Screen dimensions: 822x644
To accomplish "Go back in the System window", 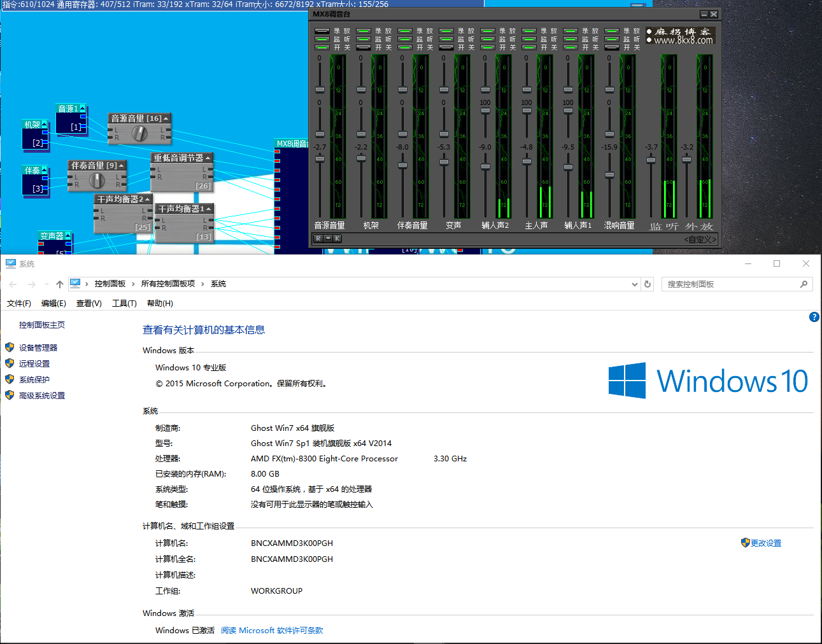I will (x=13, y=284).
